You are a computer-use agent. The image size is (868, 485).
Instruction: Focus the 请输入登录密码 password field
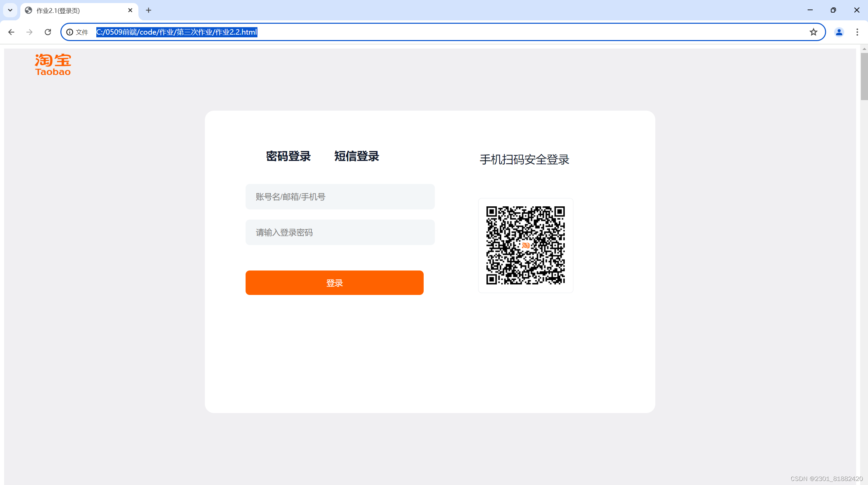click(340, 232)
